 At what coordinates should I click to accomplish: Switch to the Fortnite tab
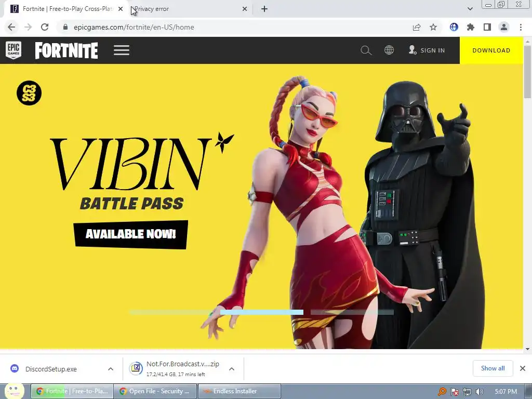click(66, 9)
